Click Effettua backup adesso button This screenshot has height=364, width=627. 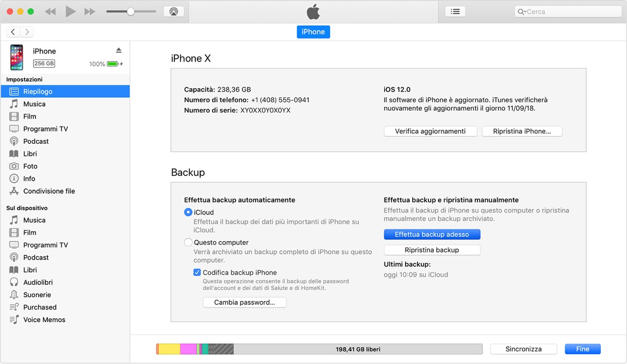click(x=432, y=234)
